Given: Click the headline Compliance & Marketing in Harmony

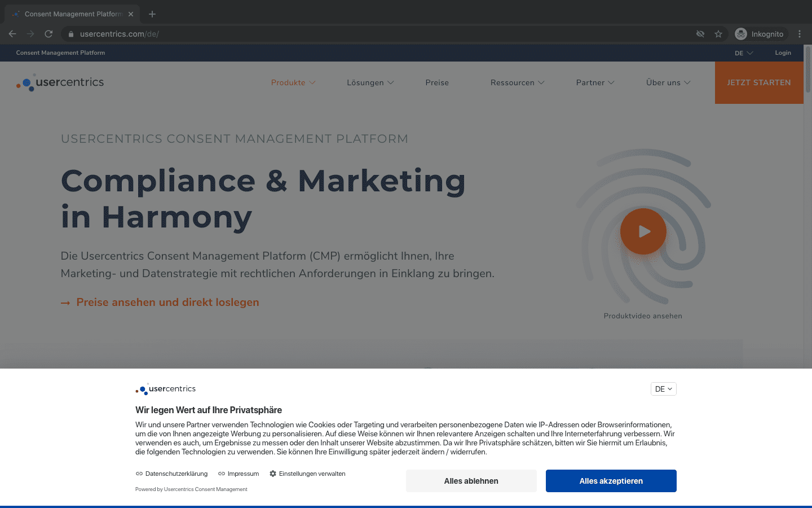Looking at the screenshot, I should coord(263,199).
